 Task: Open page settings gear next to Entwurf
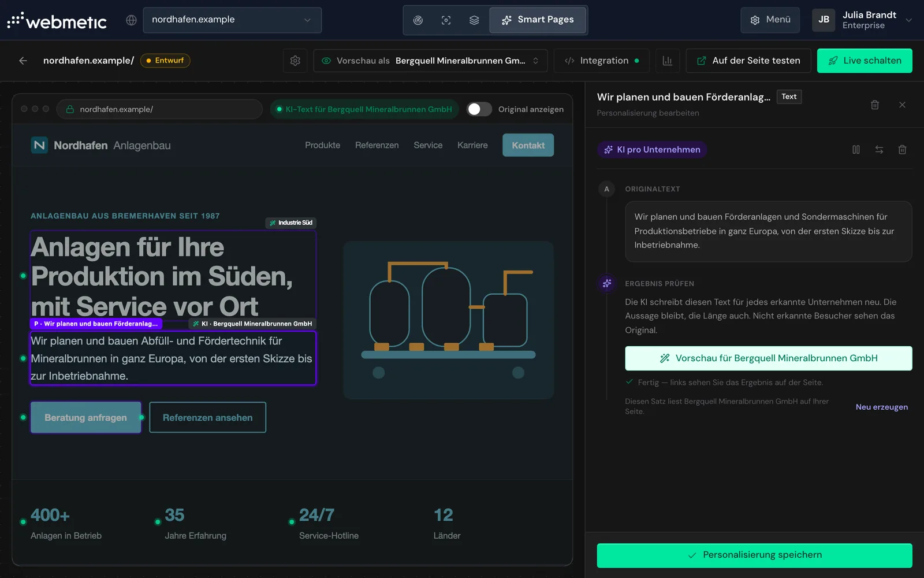coord(295,61)
